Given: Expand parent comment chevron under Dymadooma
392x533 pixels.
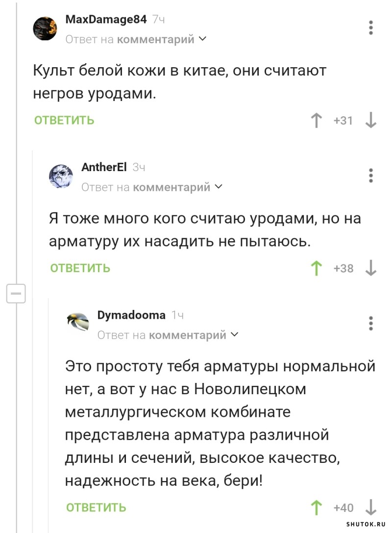Looking at the screenshot, I should [x=234, y=334].
